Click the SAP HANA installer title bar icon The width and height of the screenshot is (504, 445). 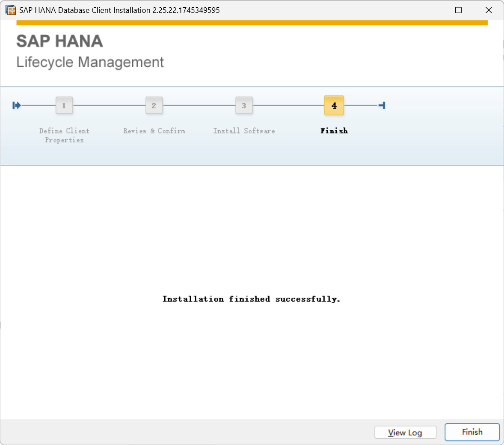11,10
